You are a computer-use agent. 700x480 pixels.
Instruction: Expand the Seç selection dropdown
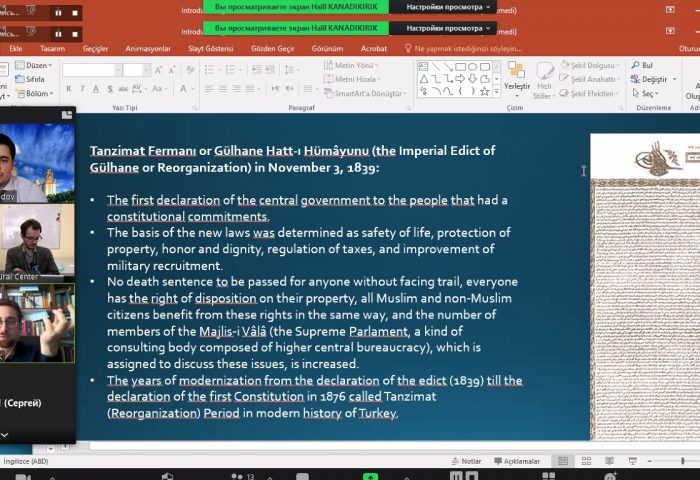[x=648, y=93]
